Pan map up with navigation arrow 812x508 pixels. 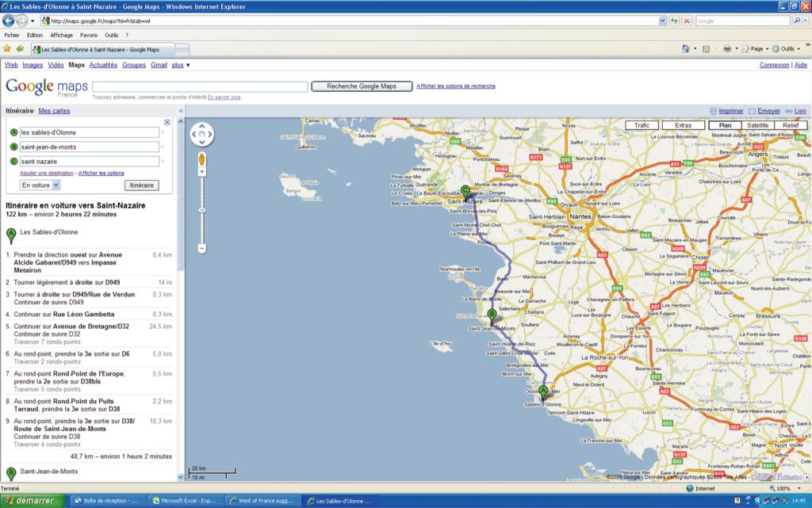click(x=202, y=126)
